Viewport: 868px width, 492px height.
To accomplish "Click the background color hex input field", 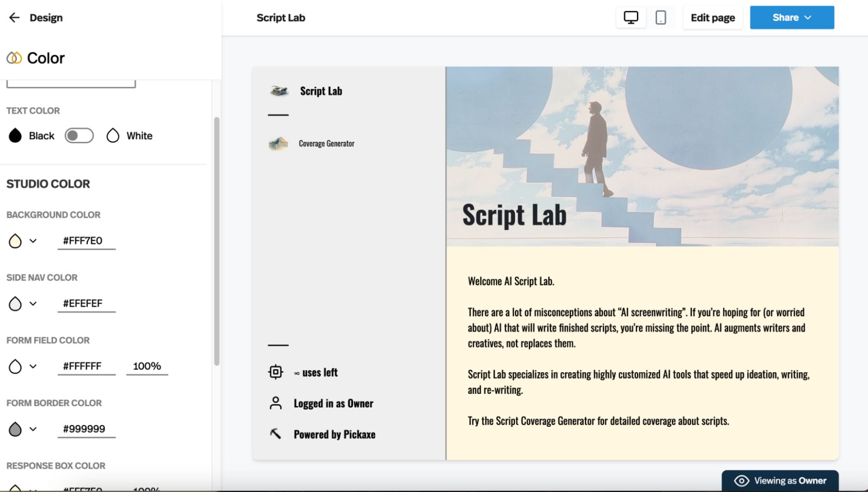I will 86,241.
